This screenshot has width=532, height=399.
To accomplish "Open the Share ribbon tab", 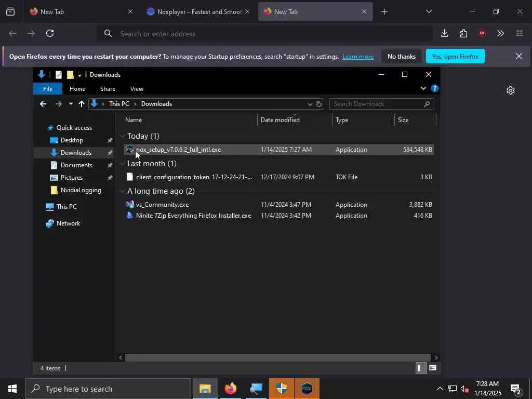I will pos(108,88).
